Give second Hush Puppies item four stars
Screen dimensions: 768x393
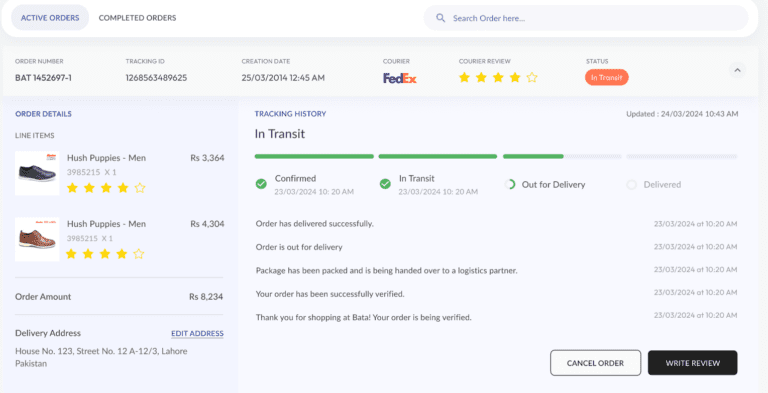[x=122, y=254]
